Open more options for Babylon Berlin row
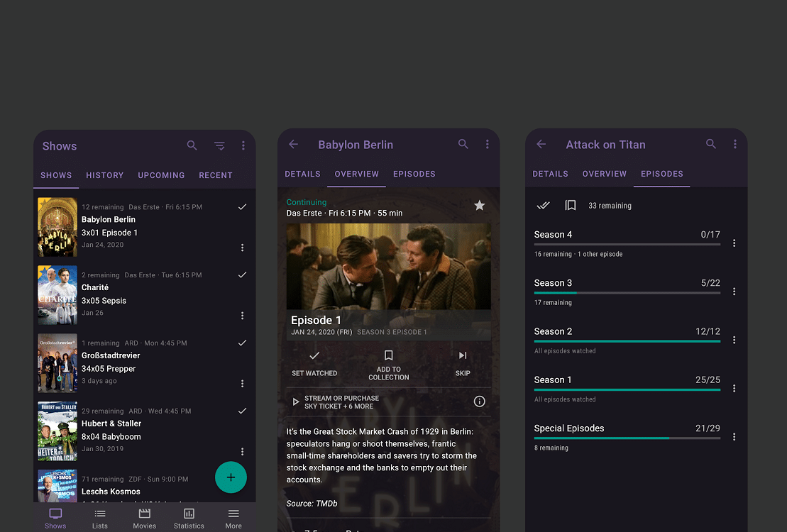 tap(243, 248)
